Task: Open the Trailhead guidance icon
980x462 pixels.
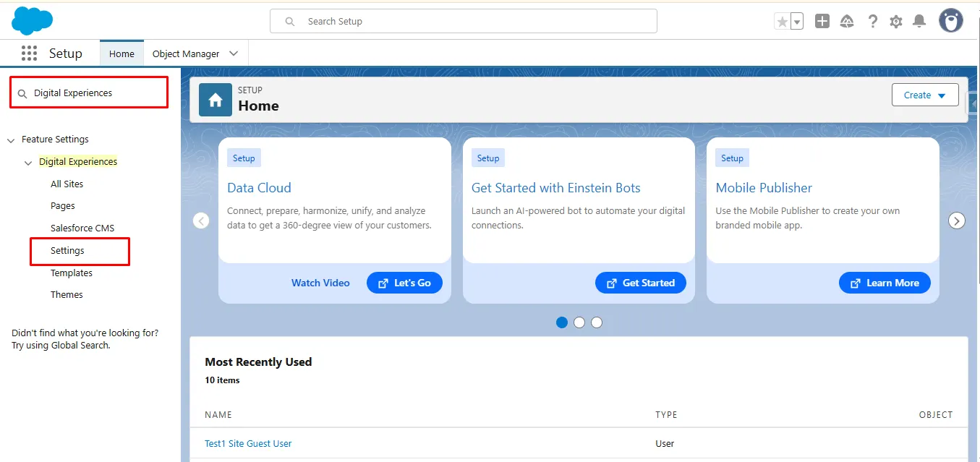Action: [x=847, y=22]
